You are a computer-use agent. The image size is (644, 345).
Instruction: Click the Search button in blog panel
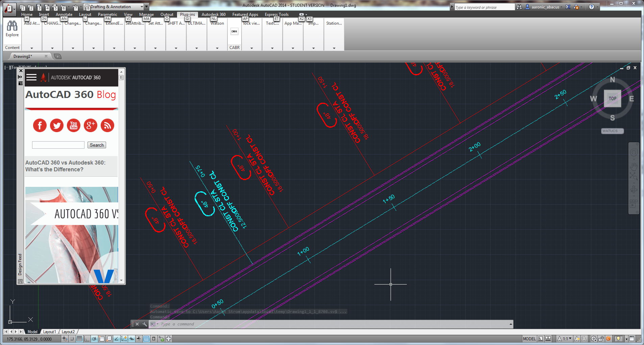point(97,145)
